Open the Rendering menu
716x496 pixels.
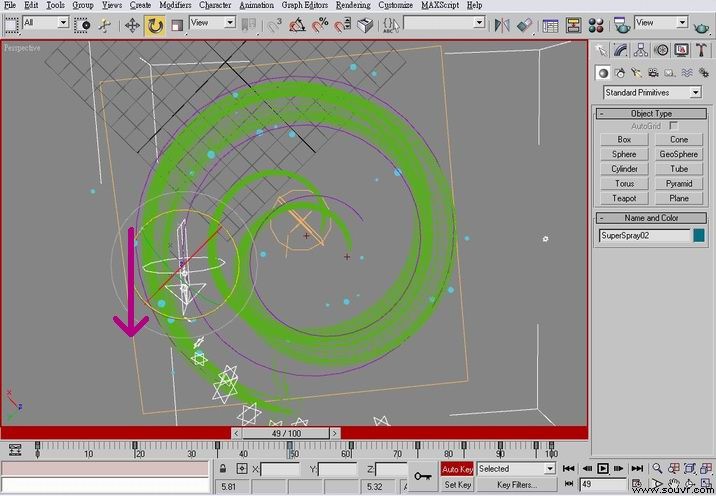click(x=353, y=5)
